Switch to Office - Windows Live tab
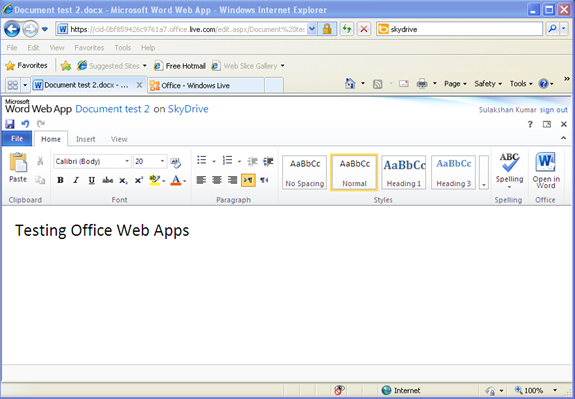575x399 pixels. point(206,85)
